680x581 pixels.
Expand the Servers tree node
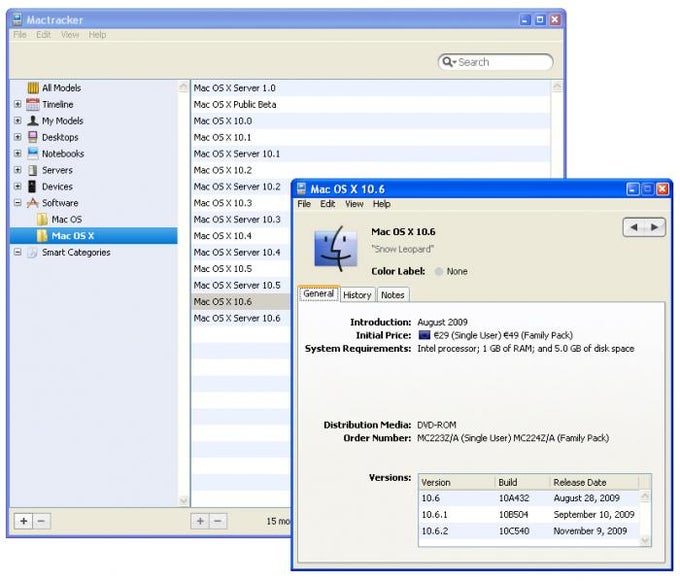point(17,170)
